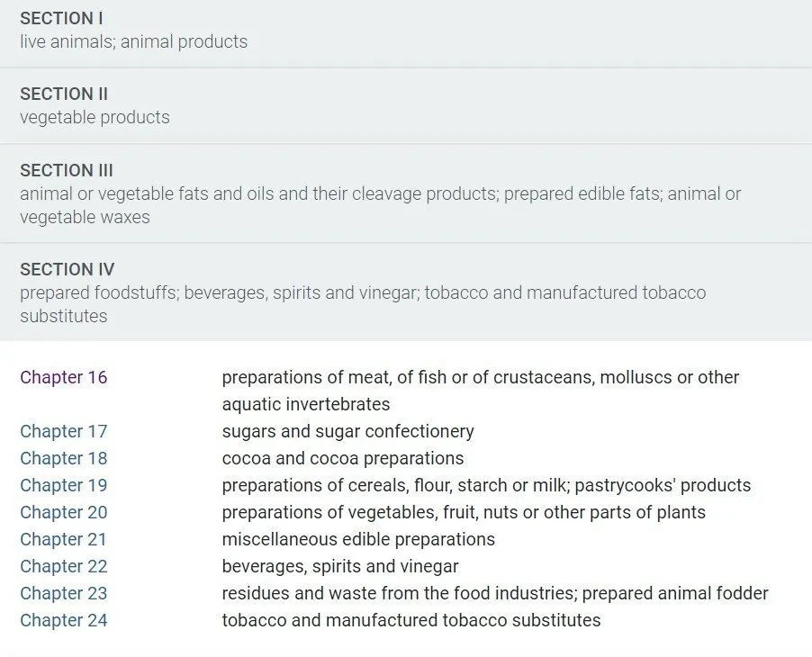812x657 pixels.
Task: Click the 'live animals; animal products' subtitle
Action: click(x=133, y=41)
